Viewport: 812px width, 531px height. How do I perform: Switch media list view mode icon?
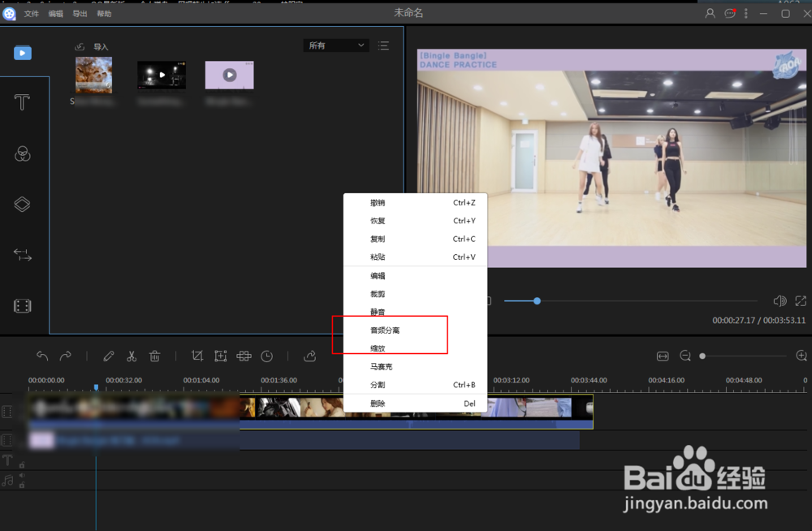coord(383,45)
